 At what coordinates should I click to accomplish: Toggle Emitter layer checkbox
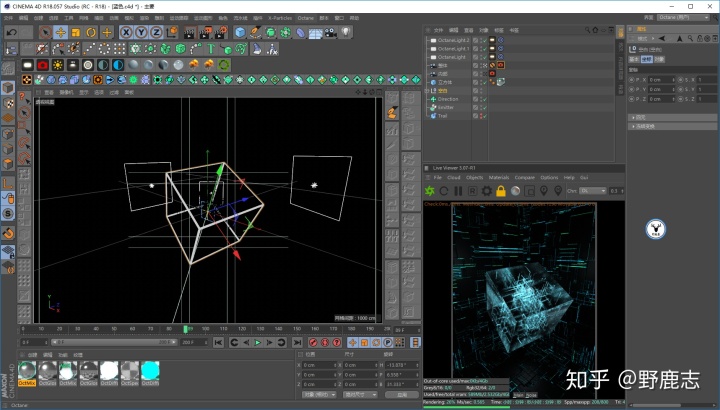pyautogui.click(x=475, y=107)
